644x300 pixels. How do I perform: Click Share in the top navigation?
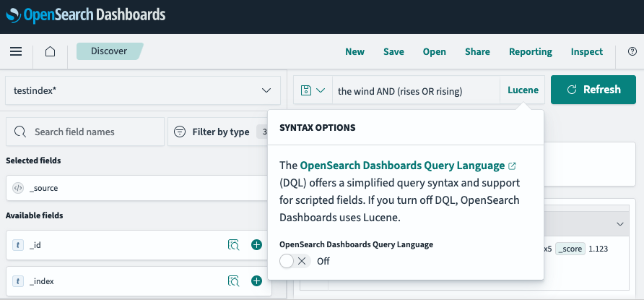(x=477, y=51)
